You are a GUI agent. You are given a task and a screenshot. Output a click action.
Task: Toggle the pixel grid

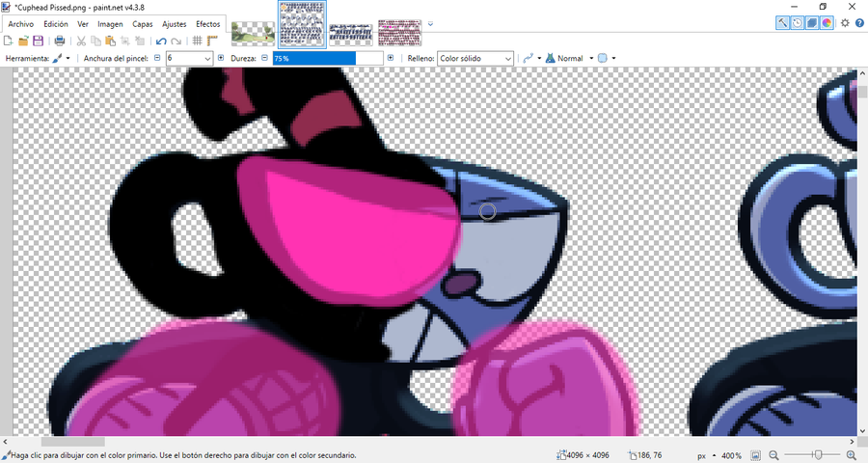coord(197,41)
